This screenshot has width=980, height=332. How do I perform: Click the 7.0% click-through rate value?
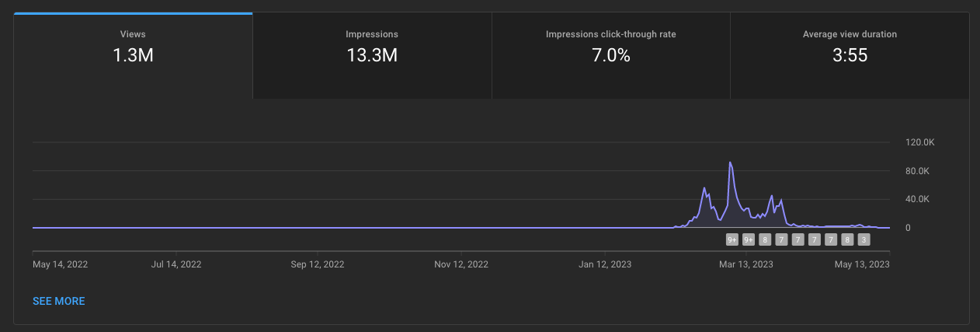(x=610, y=55)
